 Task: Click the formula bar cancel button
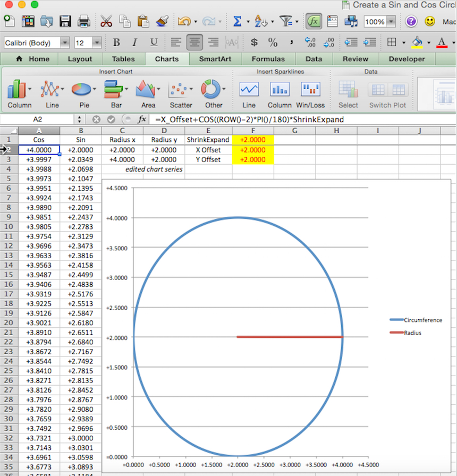click(x=96, y=120)
